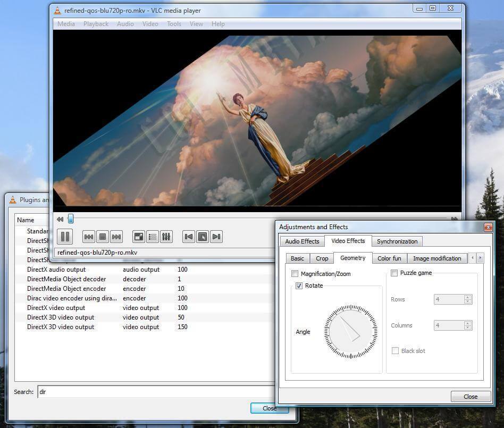
Task: Skip to the next media item
Action: 116,237
